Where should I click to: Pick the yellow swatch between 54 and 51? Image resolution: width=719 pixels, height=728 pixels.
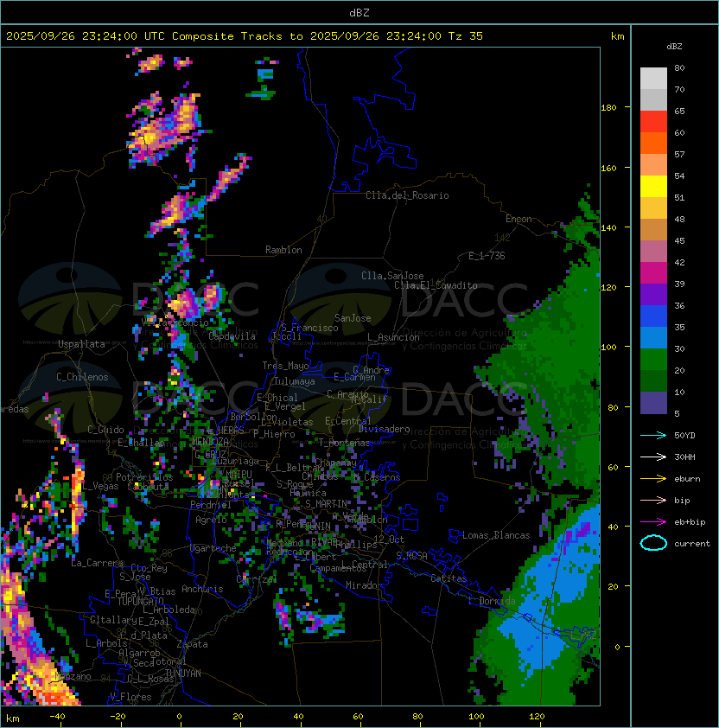click(x=653, y=187)
